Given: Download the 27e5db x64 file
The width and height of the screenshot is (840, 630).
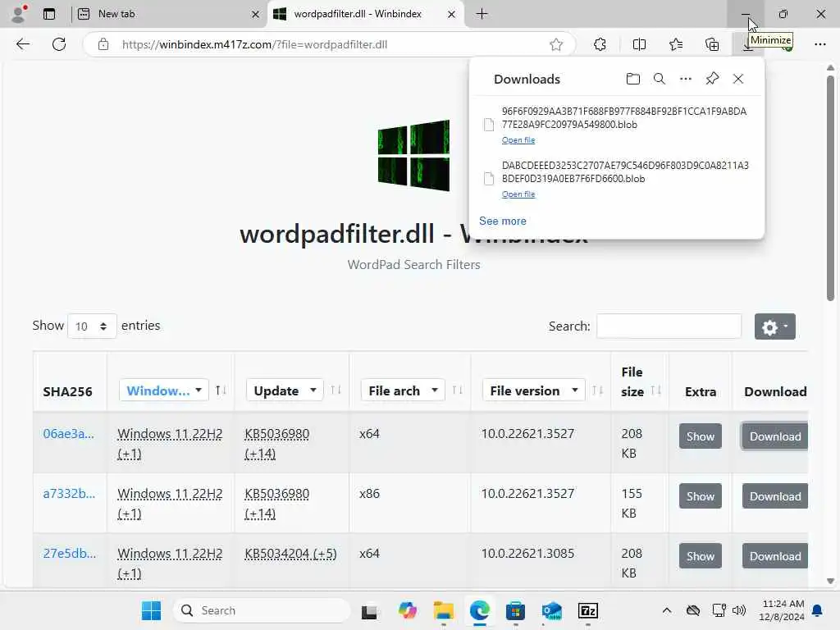Looking at the screenshot, I should tap(774, 557).
